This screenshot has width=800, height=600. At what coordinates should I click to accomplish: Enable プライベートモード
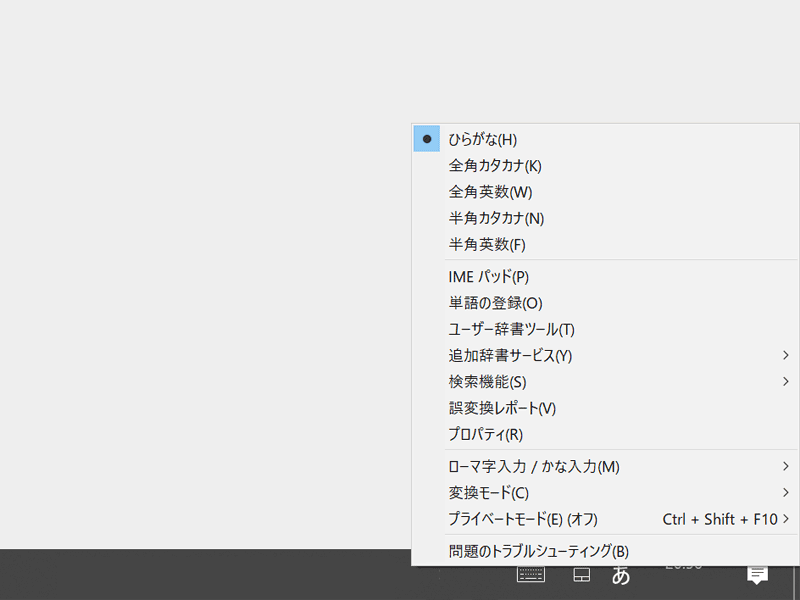click(x=520, y=519)
